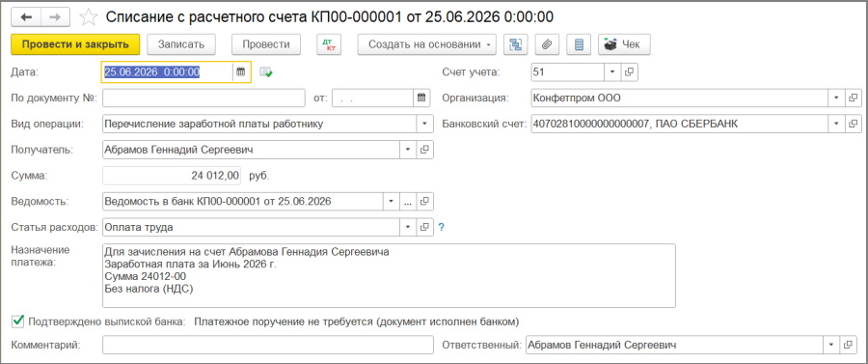Expand Счет учета 51 dropdown
868x364 pixels.
(x=612, y=71)
